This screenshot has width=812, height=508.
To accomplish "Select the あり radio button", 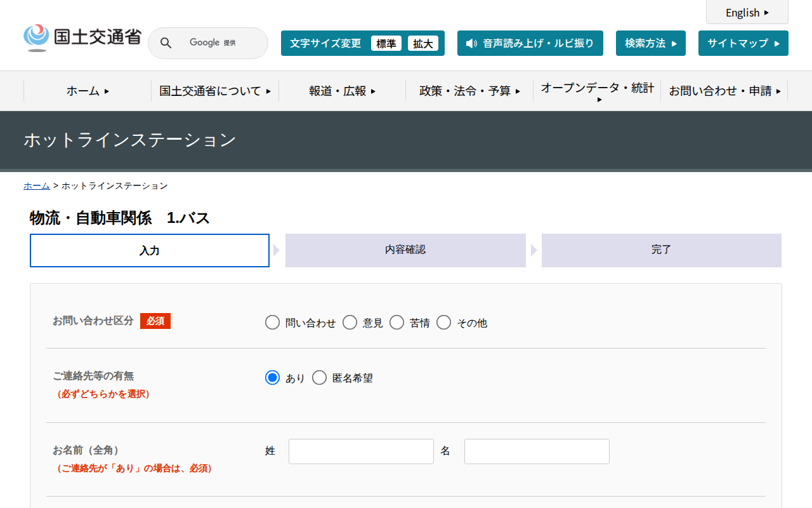I will pyautogui.click(x=272, y=378).
